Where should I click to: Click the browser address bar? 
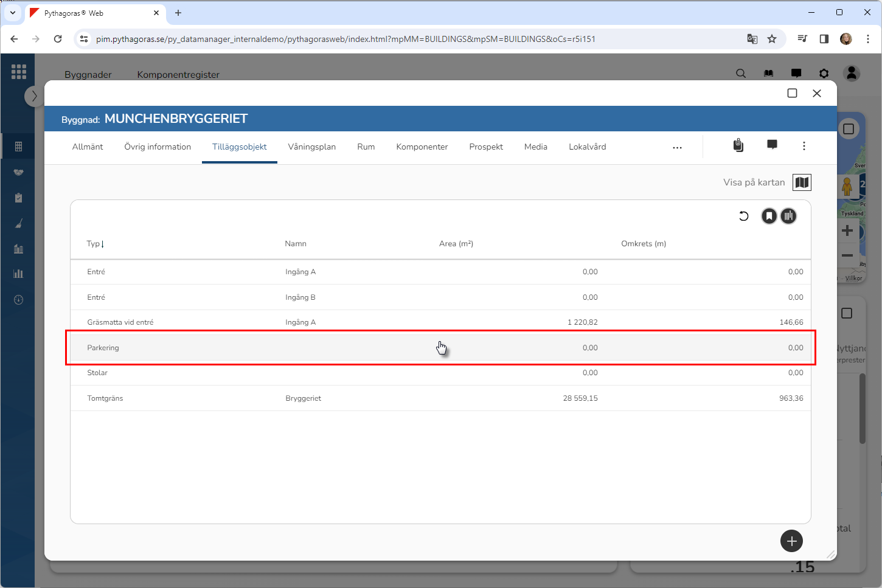click(365, 39)
